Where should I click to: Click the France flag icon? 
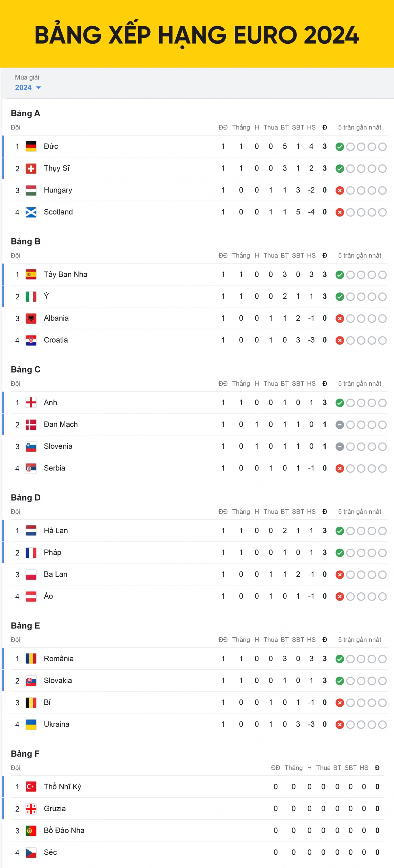click(x=31, y=553)
